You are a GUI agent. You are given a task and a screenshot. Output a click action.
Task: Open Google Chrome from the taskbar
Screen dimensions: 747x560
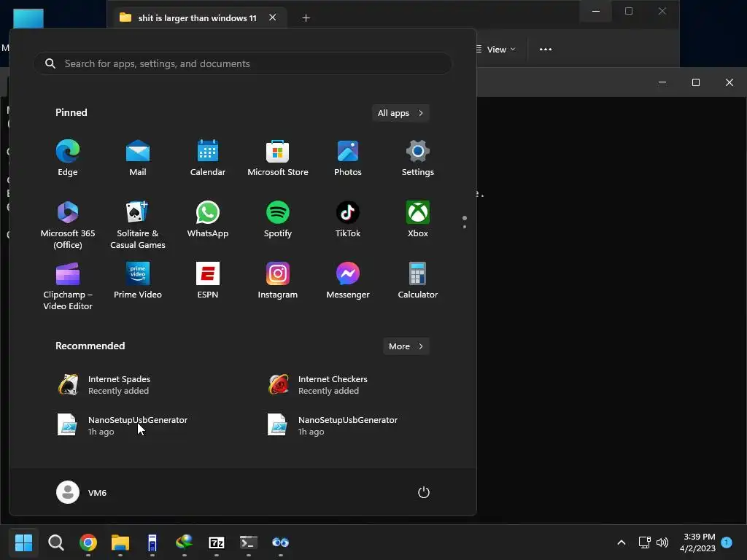pos(88,542)
